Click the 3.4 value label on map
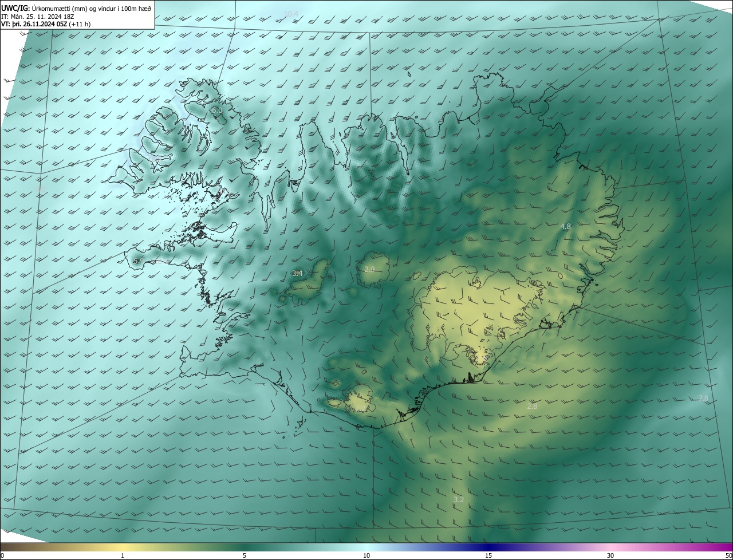Screen dimensions: 733x560 (x=297, y=274)
